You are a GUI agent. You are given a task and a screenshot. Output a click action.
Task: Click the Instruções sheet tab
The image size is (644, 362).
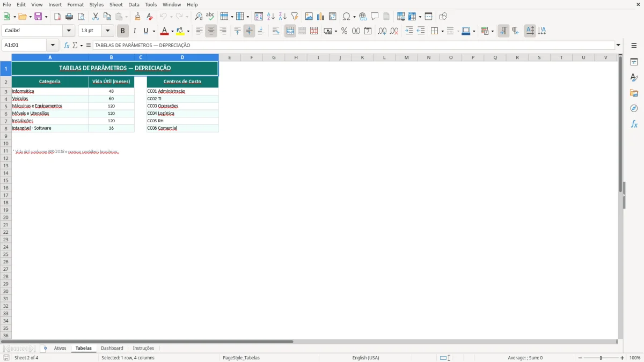click(143, 348)
